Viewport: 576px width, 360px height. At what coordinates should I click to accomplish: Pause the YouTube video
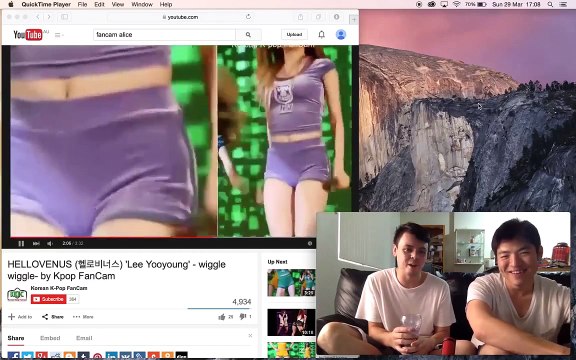[21, 243]
